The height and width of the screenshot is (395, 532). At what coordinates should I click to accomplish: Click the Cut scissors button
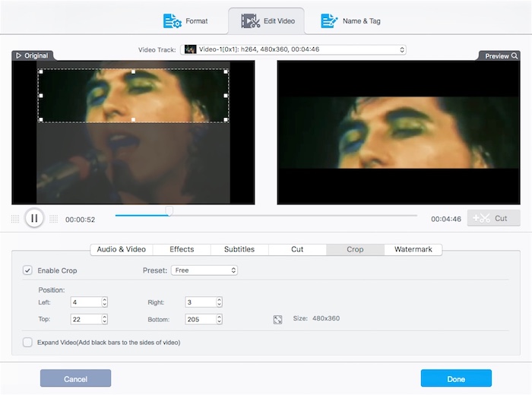pyautogui.click(x=494, y=218)
